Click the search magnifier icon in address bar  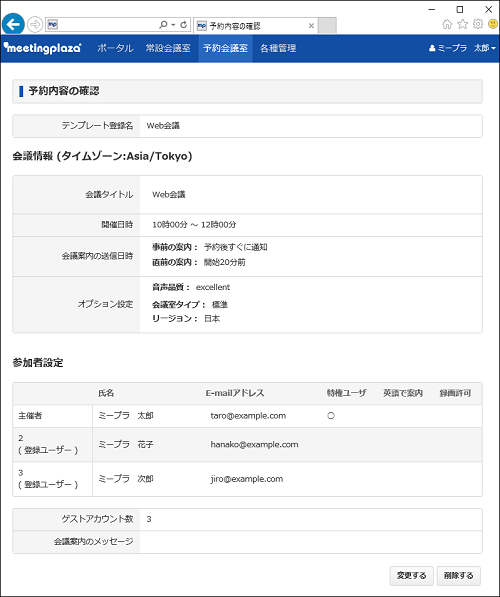[163, 25]
